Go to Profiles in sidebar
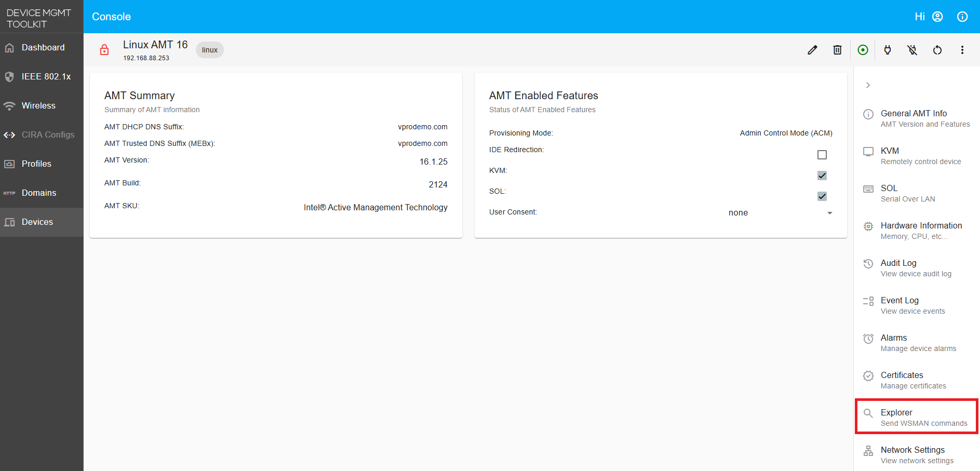The height and width of the screenshot is (471, 980). coord(36,164)
